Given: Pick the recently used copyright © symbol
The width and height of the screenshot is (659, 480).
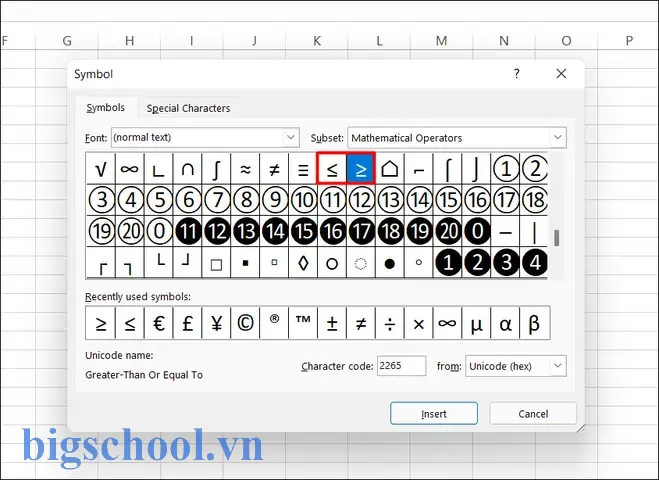Looking at the screenshot, I should click(x=245, y=323).
